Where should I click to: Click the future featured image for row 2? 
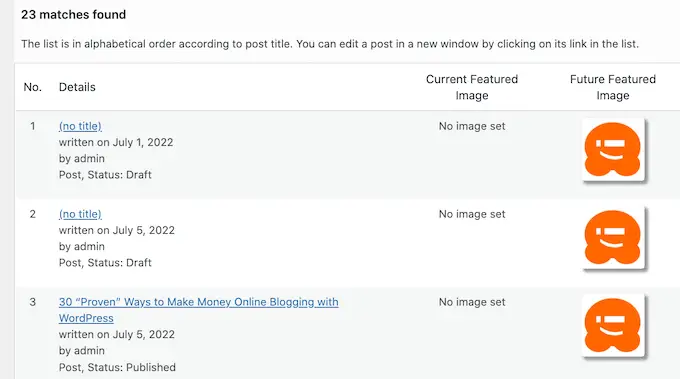click(x=613, y=237)
